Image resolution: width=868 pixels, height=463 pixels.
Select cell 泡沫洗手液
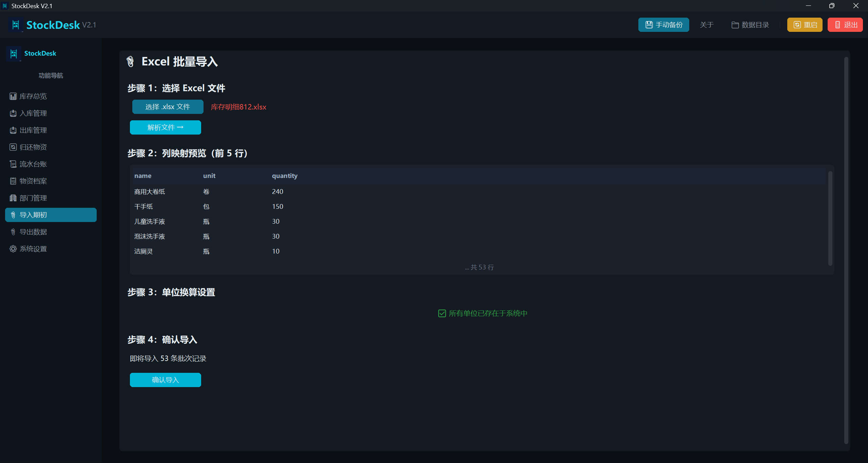pyautogui.click(x=150, y=236)
